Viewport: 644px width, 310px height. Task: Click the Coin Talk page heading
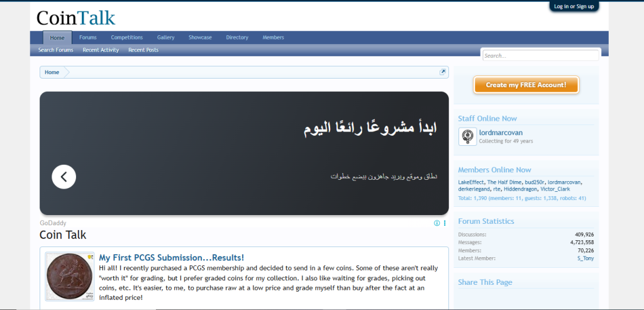(x=63, y=235)
